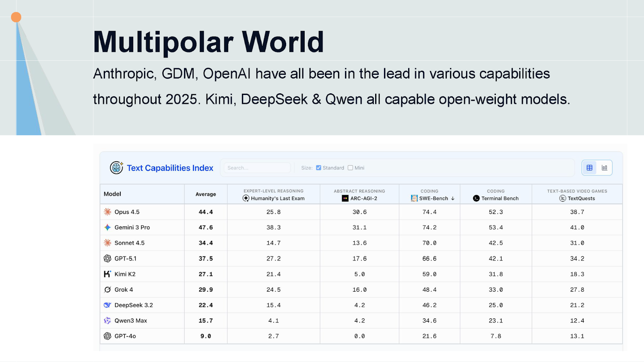Click the Opus 4.5 Anthropic icon

[107, 212]
